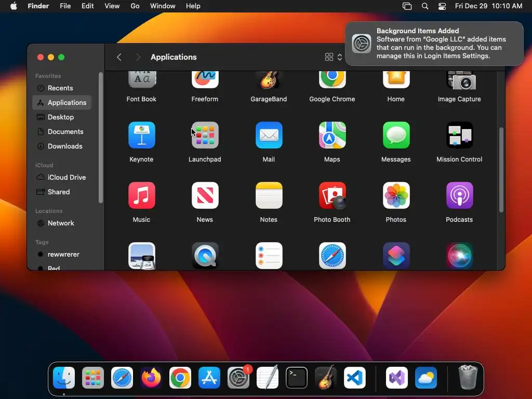The image size is (532, 399).
Task: Open System Settings from the Dock
Action: [x=238, y=378]
